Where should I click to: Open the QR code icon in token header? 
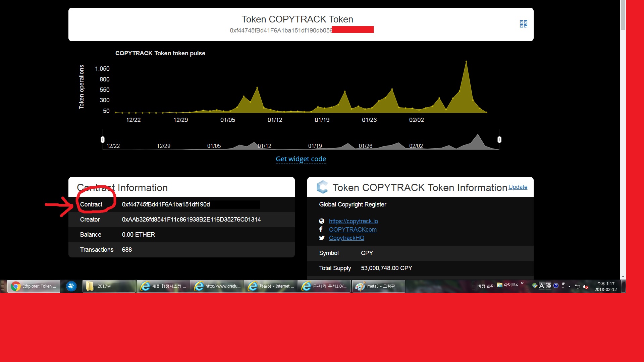coord(523,24)
